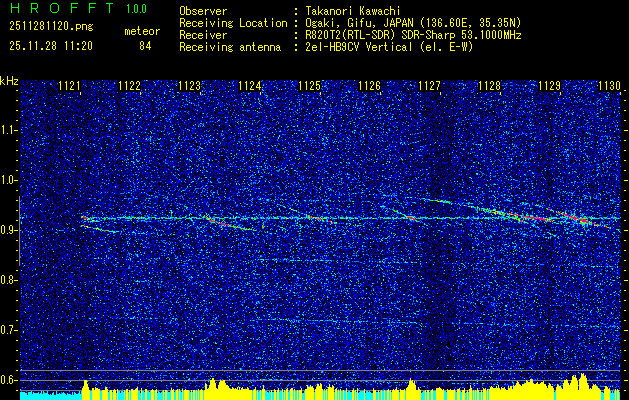
Task: Select the 2el-HB9CV Vertical antenna text
Action: tap(389, 47)
